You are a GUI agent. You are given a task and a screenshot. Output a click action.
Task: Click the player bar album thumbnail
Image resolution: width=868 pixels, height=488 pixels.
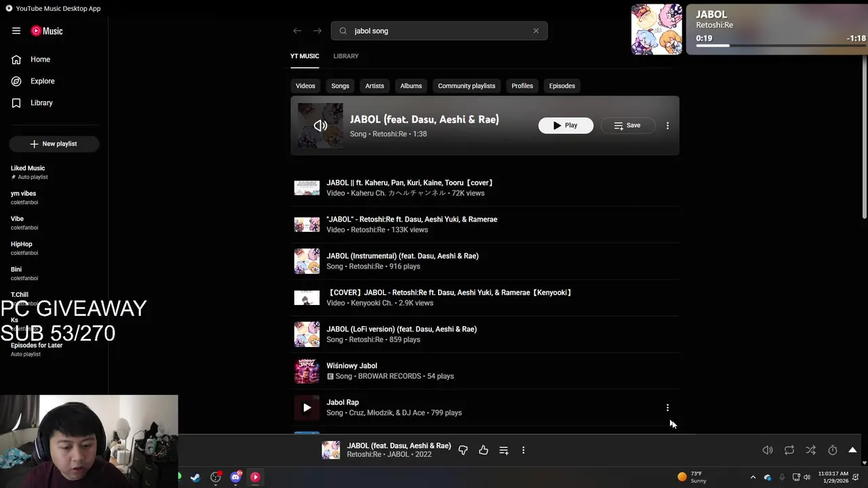[331, 450]
